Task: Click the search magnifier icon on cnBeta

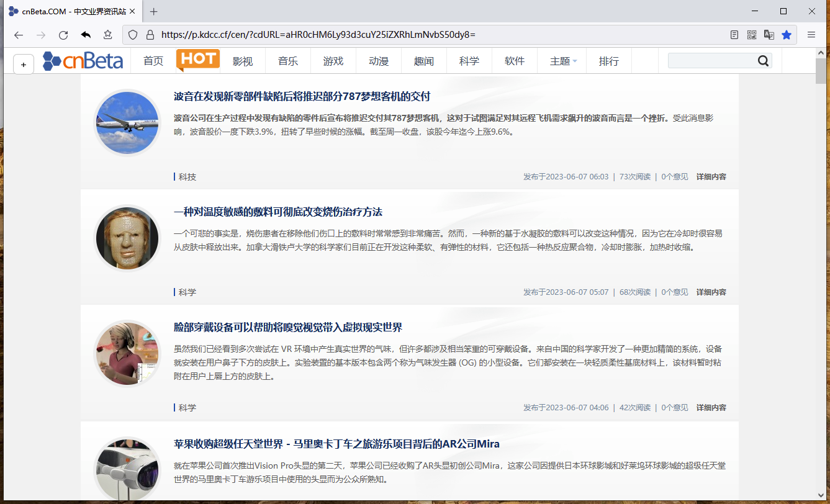Action: tap(763, 61)
